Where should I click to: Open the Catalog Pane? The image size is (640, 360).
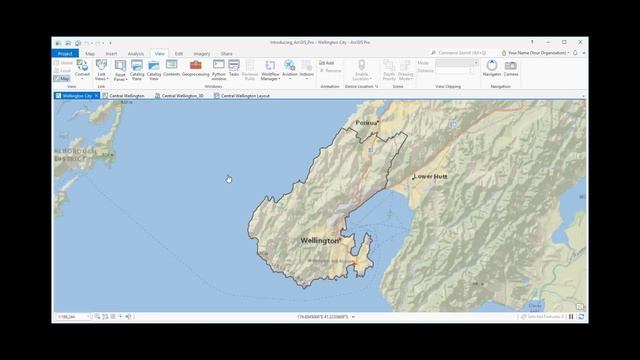click(x=137, y=70)
